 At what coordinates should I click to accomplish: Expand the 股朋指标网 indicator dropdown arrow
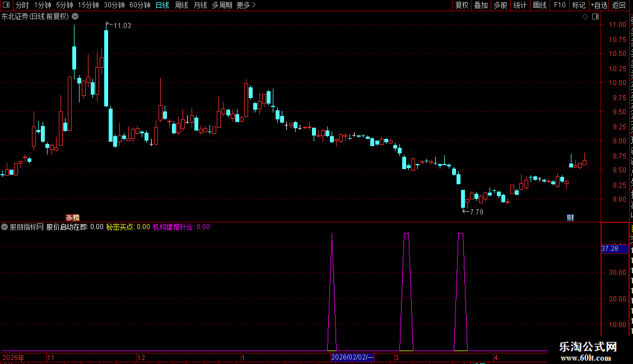point(4,227)
